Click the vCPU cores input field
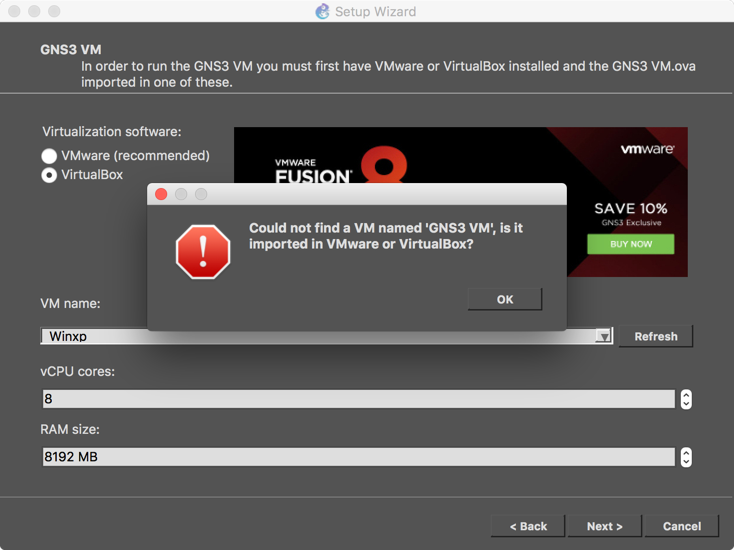Screen dimensions: 734x550 tap(359, 399)
